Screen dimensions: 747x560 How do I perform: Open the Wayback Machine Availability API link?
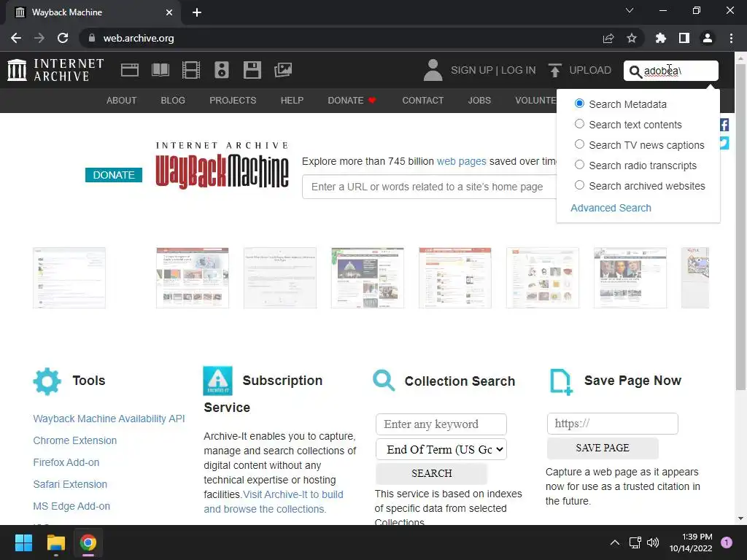click(109, 419)
